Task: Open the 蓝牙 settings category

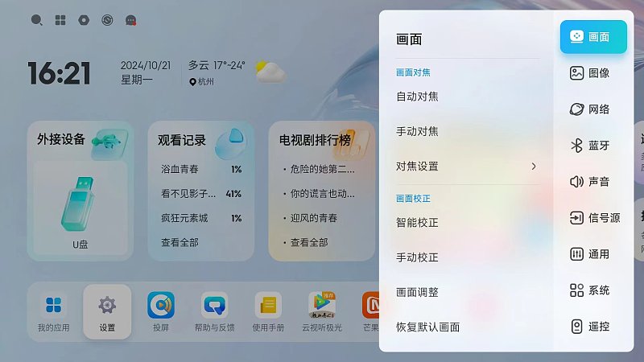Action: (593, 146)
